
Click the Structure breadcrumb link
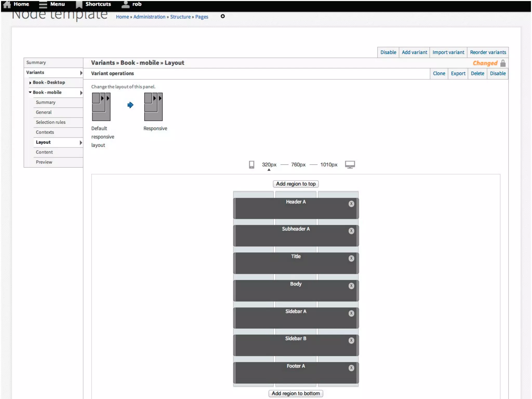[x=180, y=17]
